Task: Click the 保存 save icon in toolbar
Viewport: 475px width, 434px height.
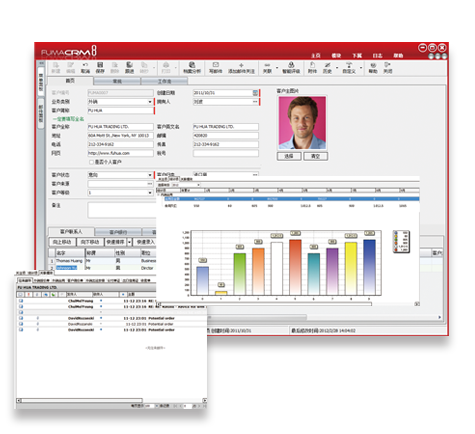Action: click(100, 67)
